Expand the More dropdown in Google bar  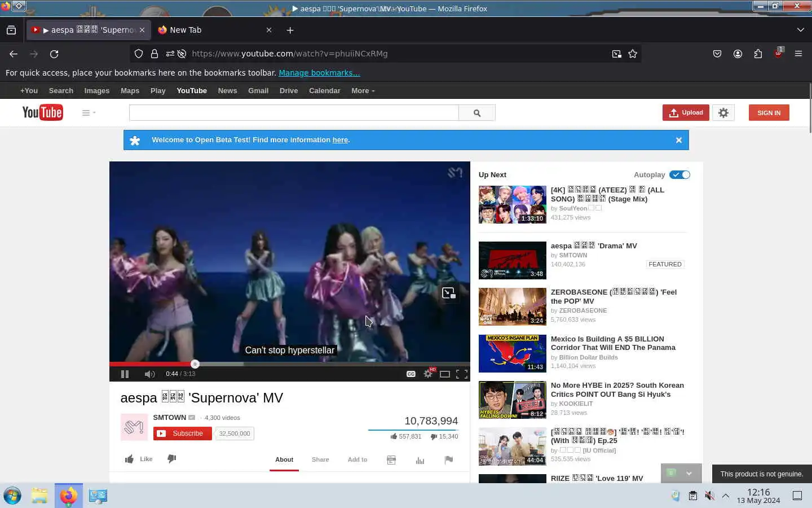pyautogui.click(x=363, y=90)
